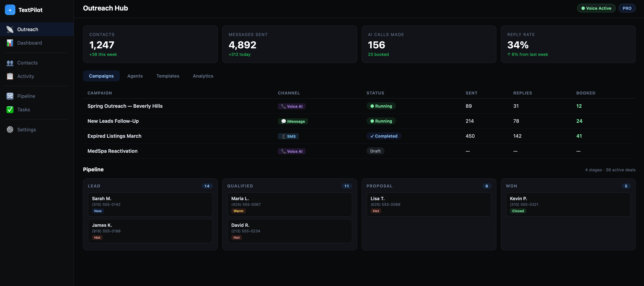Switch to the Templates tab
The height and width of the screenshot is (286, 644).
tap(168, 76)
